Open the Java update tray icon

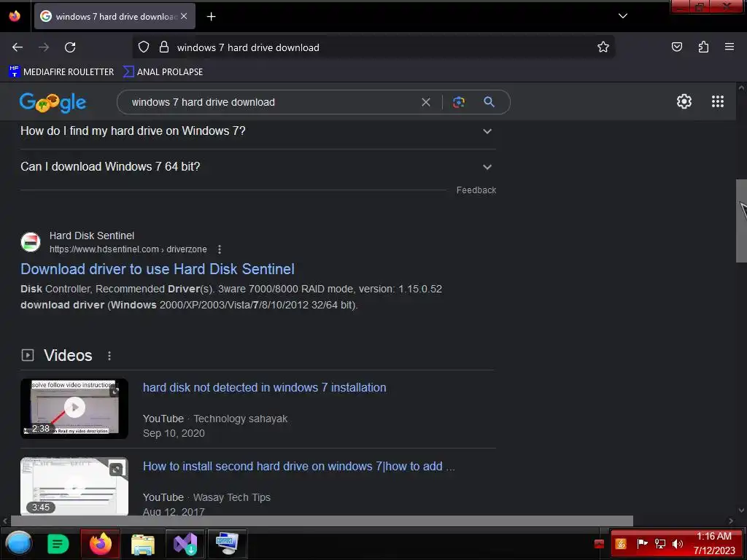620,544
